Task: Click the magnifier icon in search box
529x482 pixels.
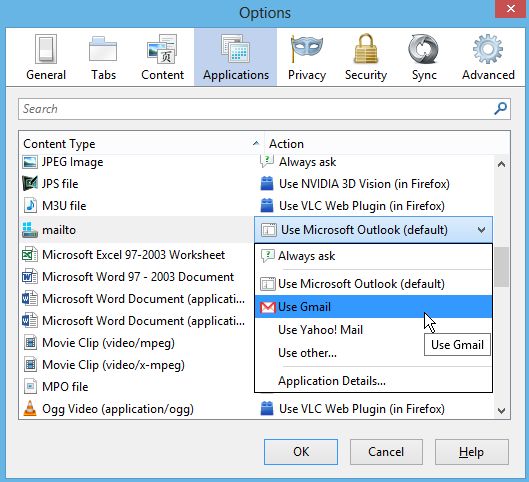Action: 500,109
